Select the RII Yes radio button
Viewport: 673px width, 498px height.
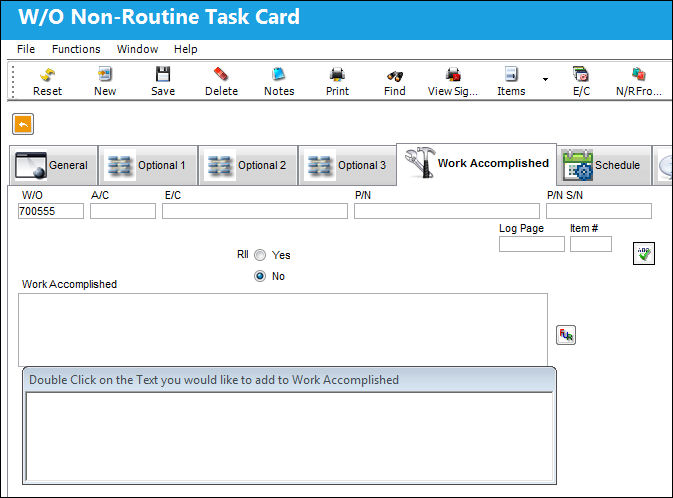(x=260, y=255)
